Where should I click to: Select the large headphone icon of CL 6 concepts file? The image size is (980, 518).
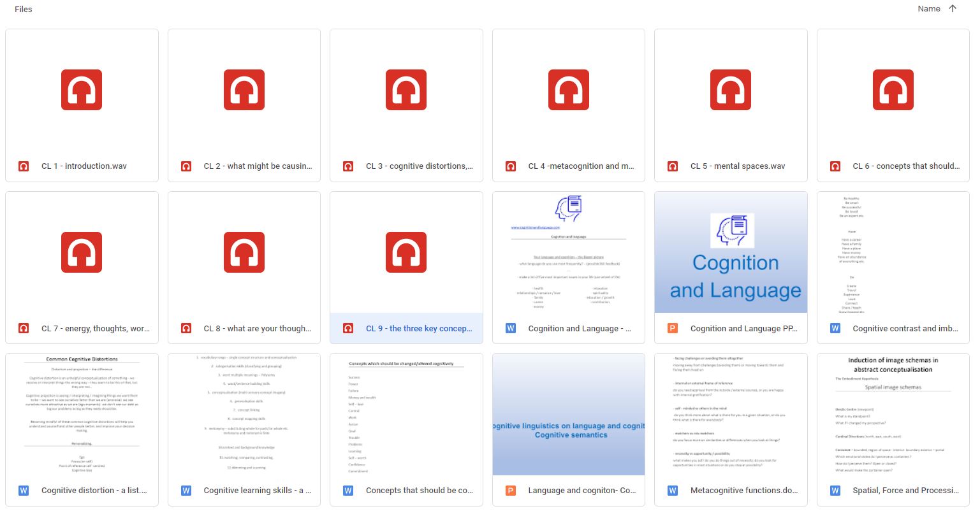point(893,90)
